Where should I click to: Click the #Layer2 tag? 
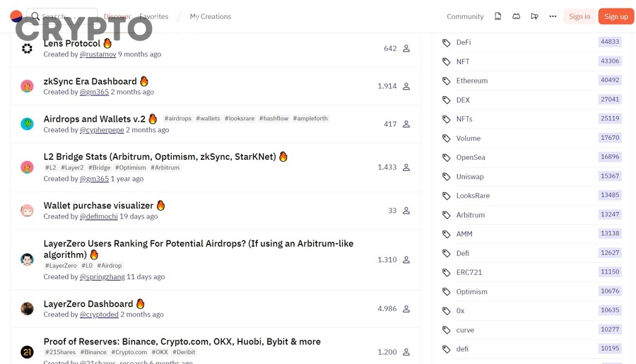tap(72, 168)
